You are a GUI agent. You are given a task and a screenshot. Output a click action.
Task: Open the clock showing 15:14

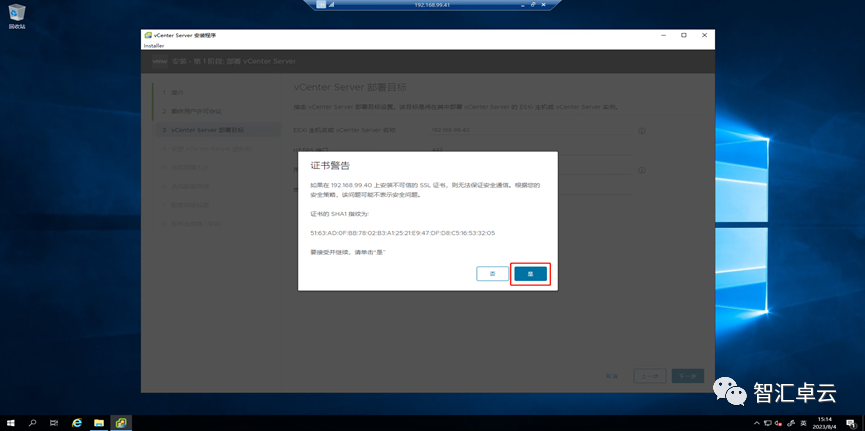(825, 423)
